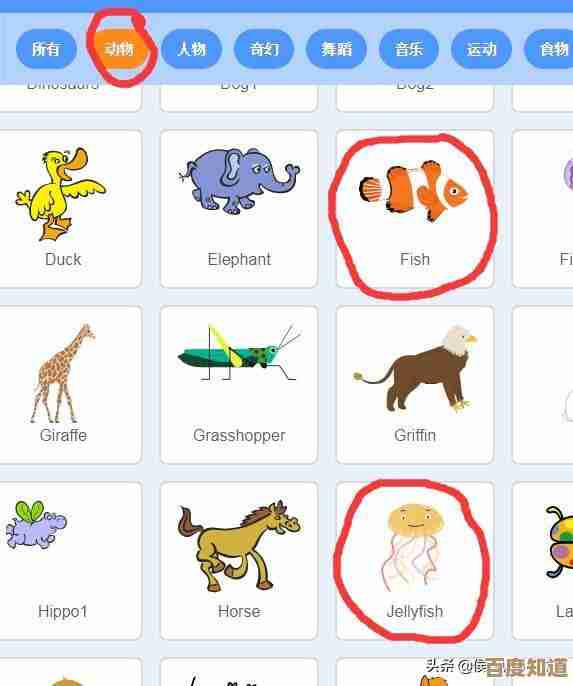Choose the Grasshopper sprite
The height and width of the screenshot is (686, 573).
point(239,385)
